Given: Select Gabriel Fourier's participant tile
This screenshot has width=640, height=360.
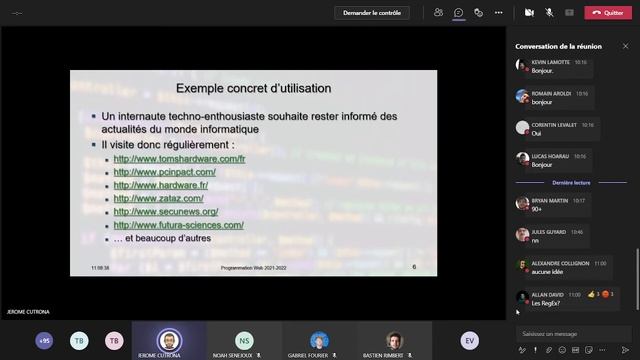Looking at the screenshot, I should coord(319,340).
